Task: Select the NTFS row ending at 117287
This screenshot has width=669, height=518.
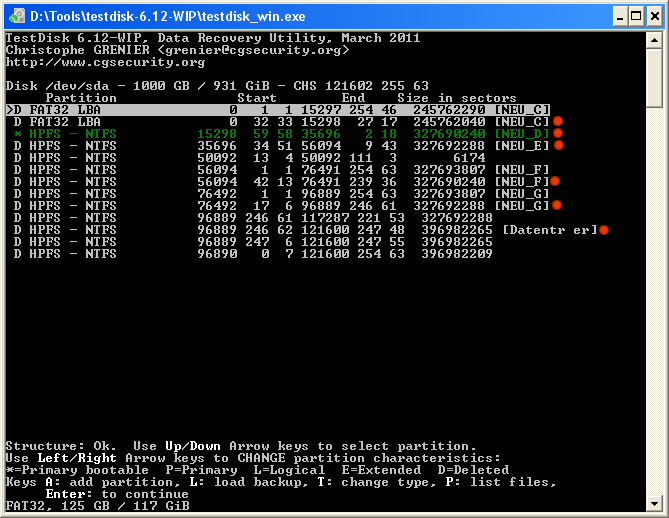Action: point(253,218)
